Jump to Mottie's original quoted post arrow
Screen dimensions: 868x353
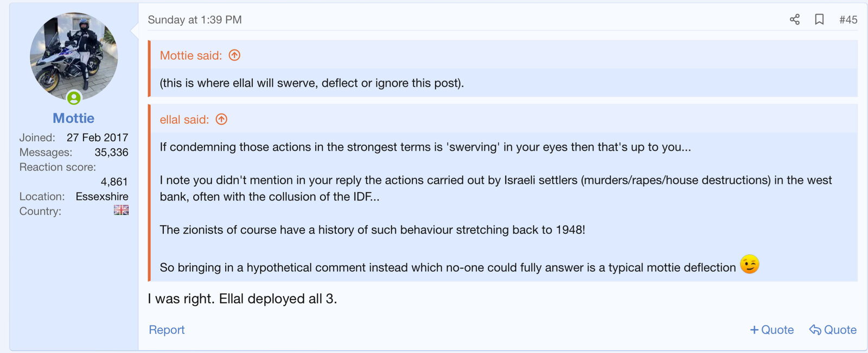pyautogui.click(x=234, y=55)
